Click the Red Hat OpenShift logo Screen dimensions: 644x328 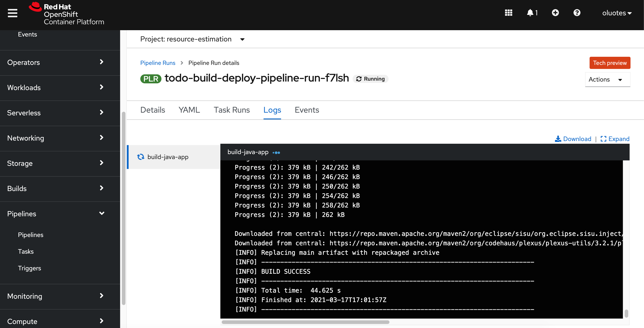tap(67, 14)
